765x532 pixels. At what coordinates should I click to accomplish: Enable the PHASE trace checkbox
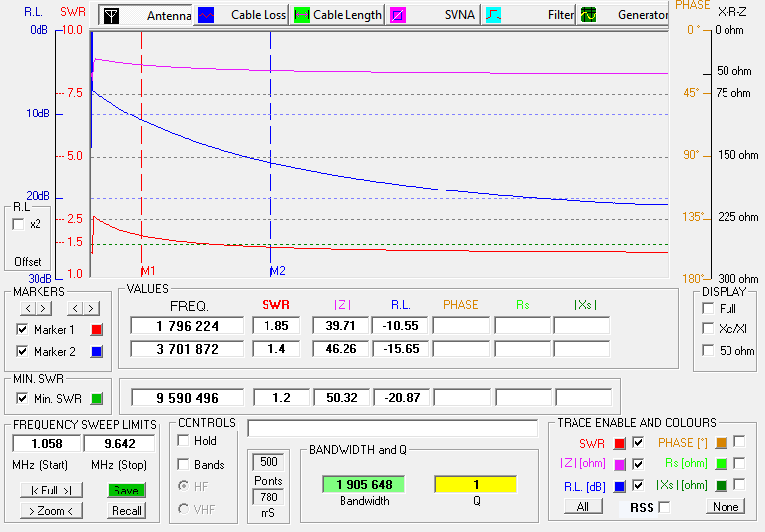tap(739, 442)
